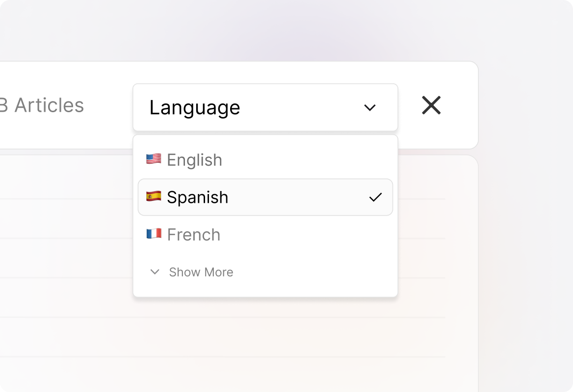Click the French label text
Screen dimensions: 573x392
193,235
